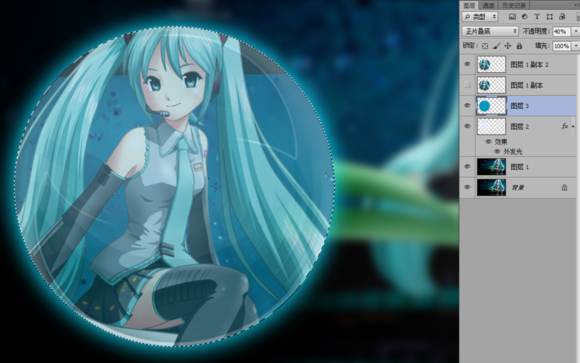Filter layers by adjustment layer icon
Screen dimensions: 580x363
point(525,17)
